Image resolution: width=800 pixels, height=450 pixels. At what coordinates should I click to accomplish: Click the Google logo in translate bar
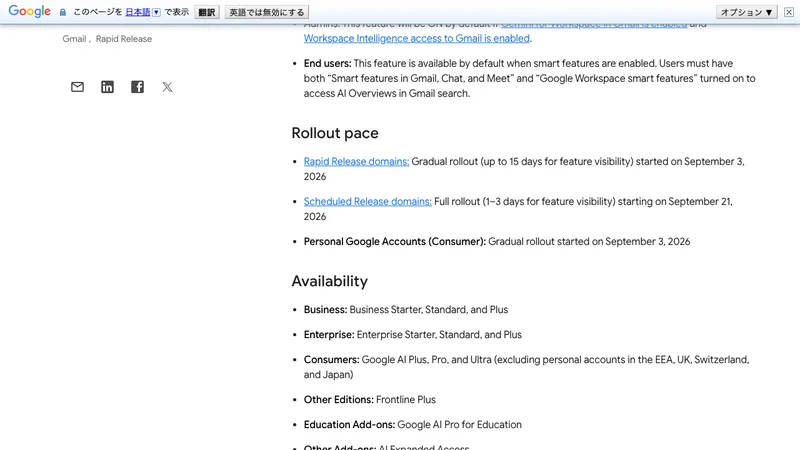30,11
